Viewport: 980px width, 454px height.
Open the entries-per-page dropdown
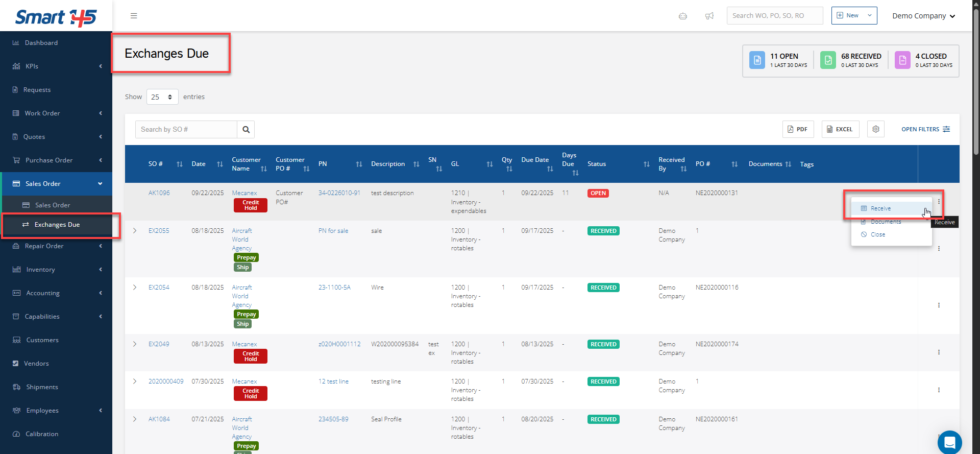(x=162, y=97)
